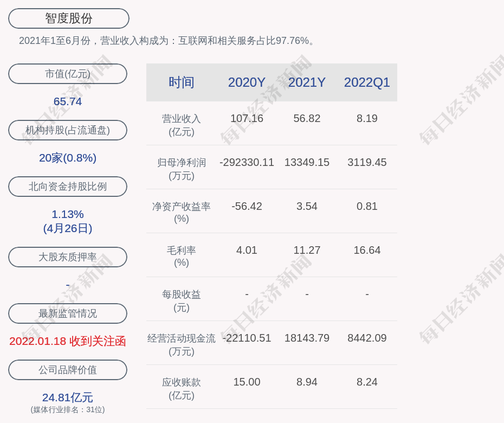Click cash flow value 8442.09
This screenshot has width=504, height=423.
point(367,338)
